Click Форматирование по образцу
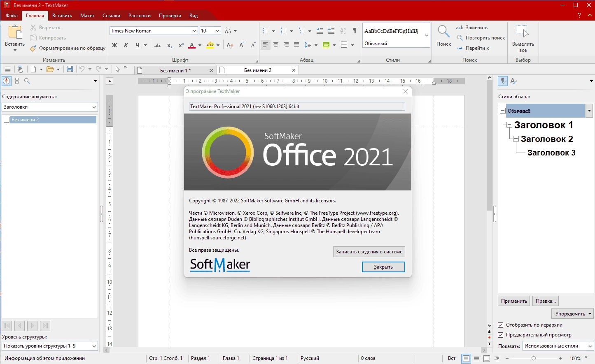595x364 pixels. pos(68,48)
